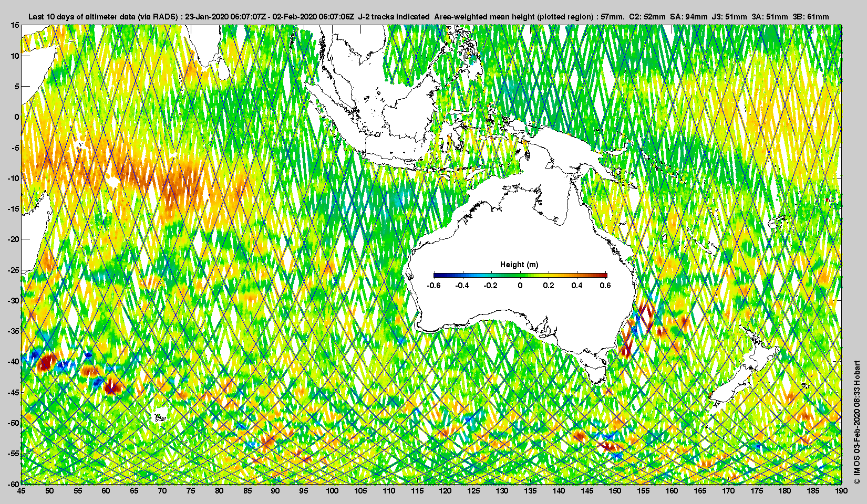Click the "J3: 51mm" value in the title
Screen dimensions: 867x504
point(729,17)
